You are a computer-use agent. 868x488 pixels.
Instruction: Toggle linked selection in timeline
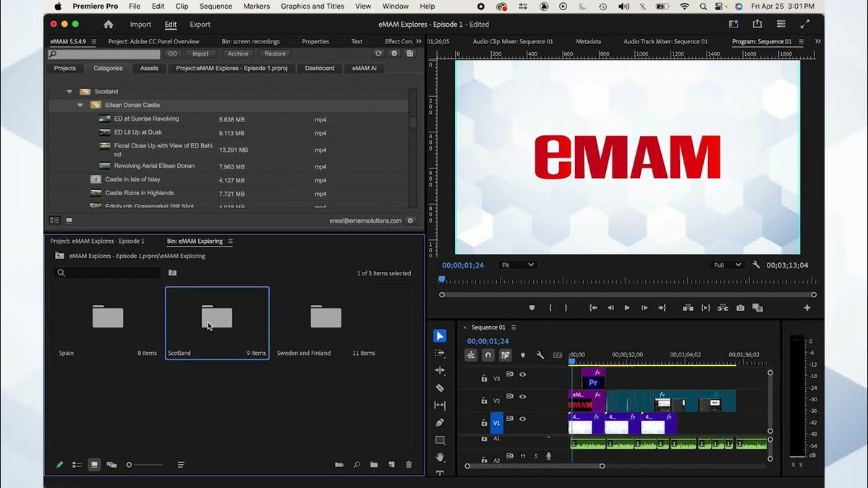tap(506, 355)
